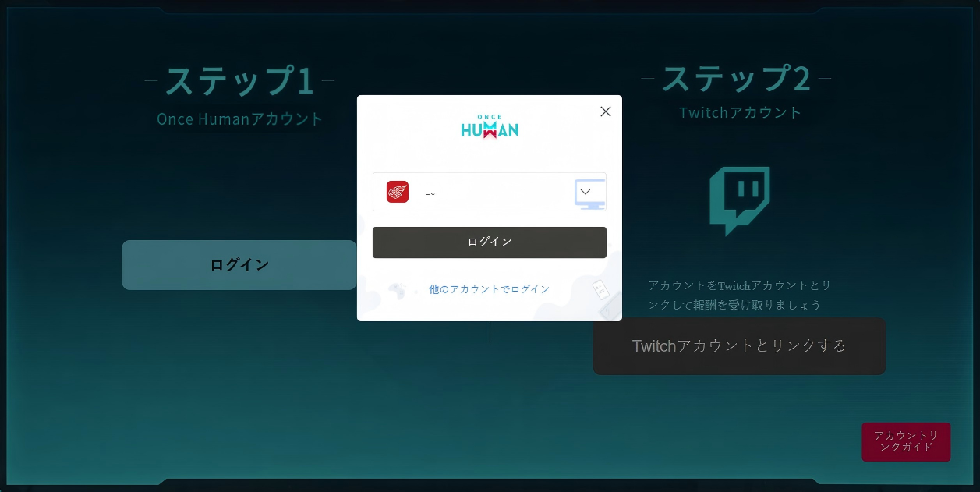The image size is (980, 492).
Task: Click the Twitchアカウント label under ステップ2
Action: pyautogui.click(x=740, y=112)
